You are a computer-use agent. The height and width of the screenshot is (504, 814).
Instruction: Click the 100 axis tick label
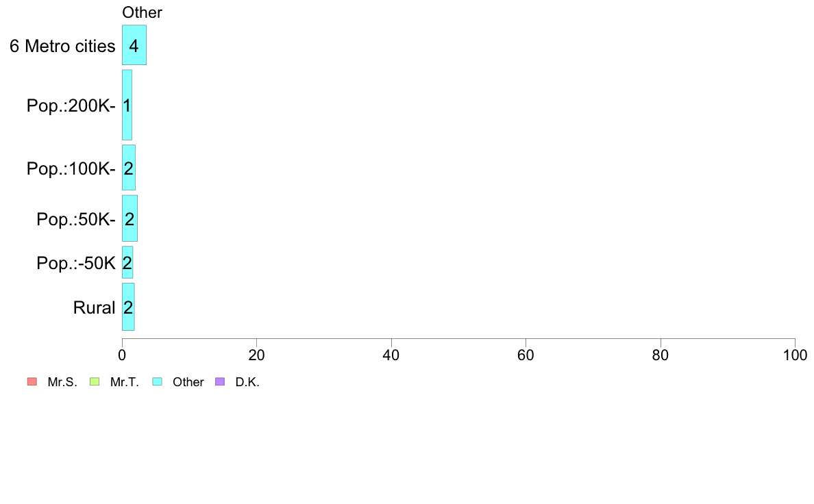[795, 355]
